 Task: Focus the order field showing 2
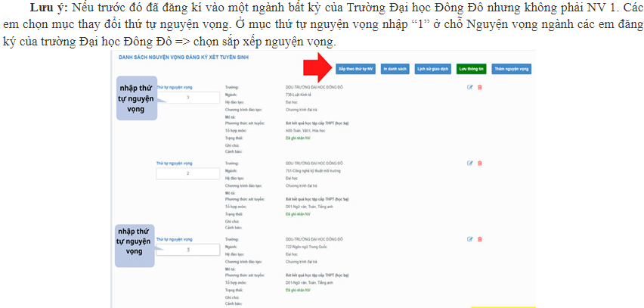[x=187, y=173]
